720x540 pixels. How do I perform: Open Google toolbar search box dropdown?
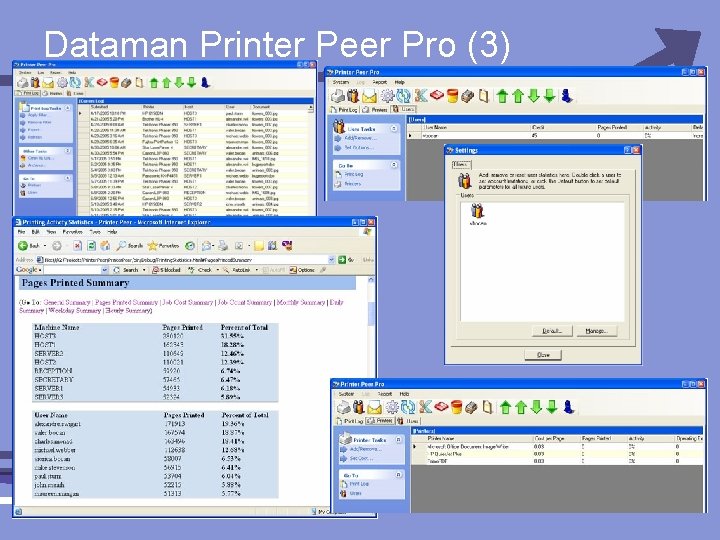104,270
